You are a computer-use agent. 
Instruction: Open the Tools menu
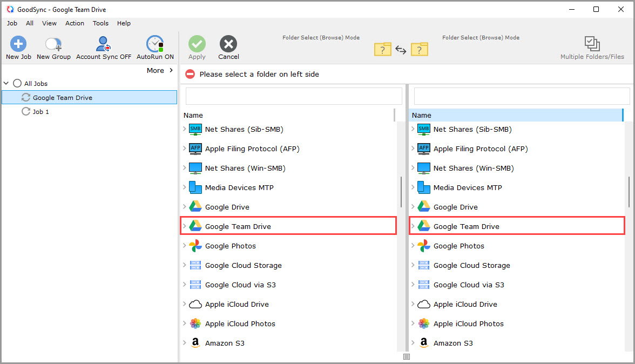100,23
